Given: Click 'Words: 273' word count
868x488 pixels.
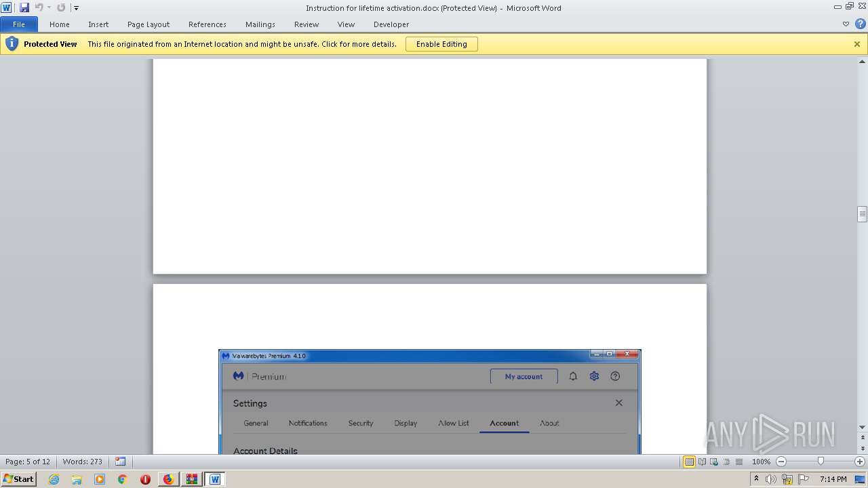Looking at the screenshot, I should point(82,462).
